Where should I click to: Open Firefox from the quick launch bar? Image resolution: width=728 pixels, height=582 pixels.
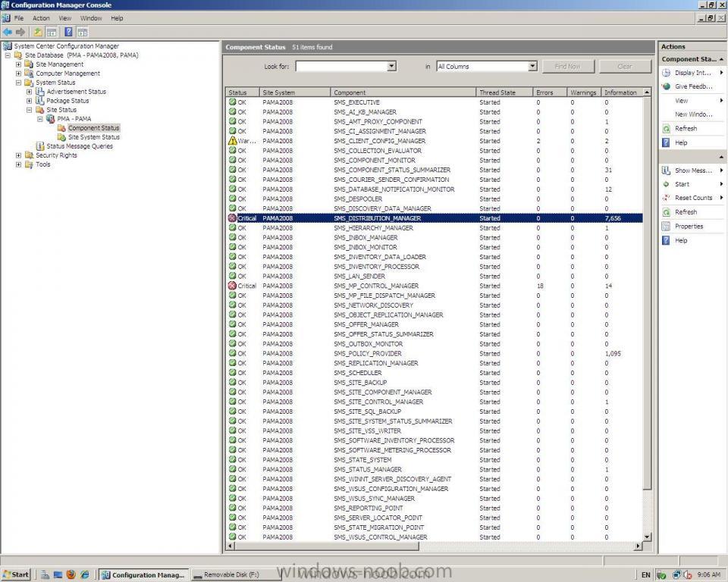[71, 574]
